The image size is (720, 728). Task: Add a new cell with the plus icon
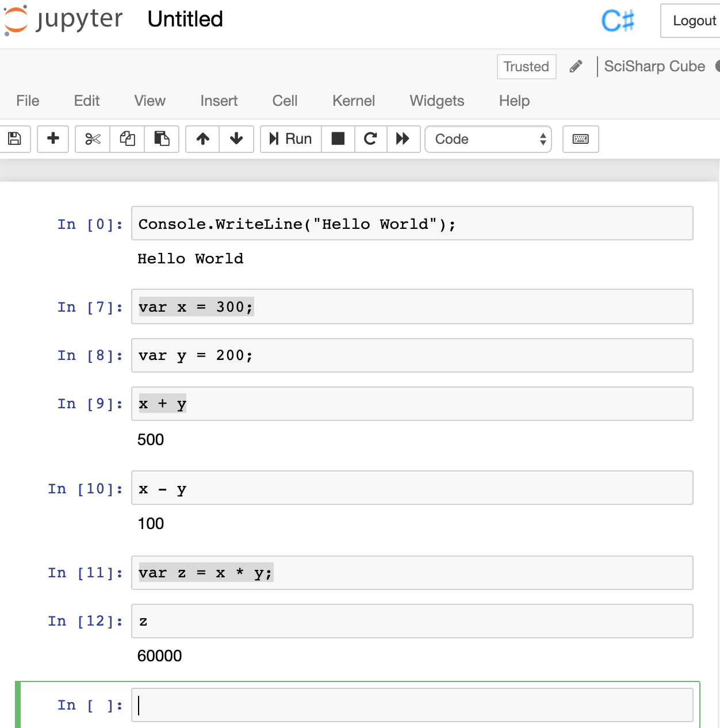click(52, 139)
